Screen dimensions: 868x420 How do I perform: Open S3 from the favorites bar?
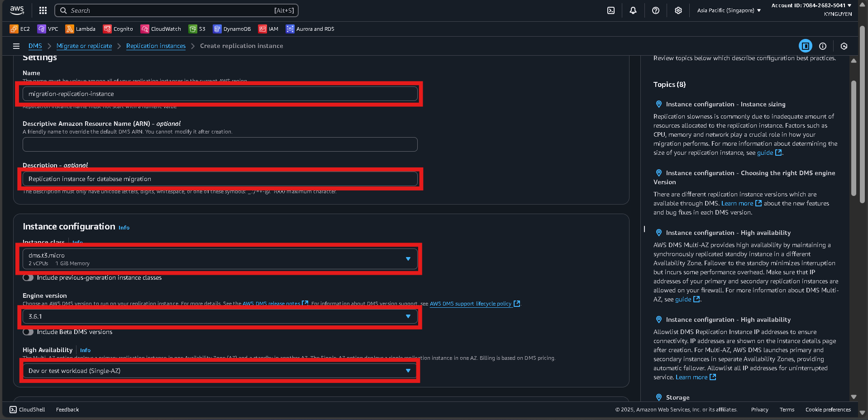click(x=197, y=29)
